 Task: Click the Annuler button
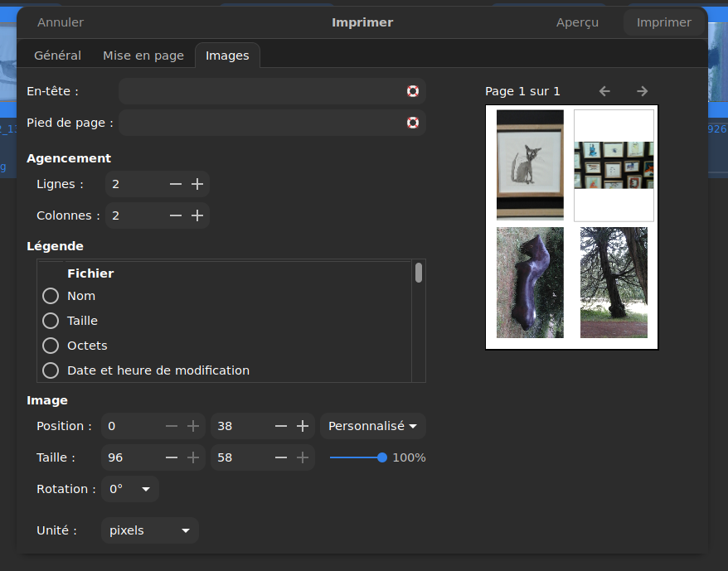click(x=61, y=22)
